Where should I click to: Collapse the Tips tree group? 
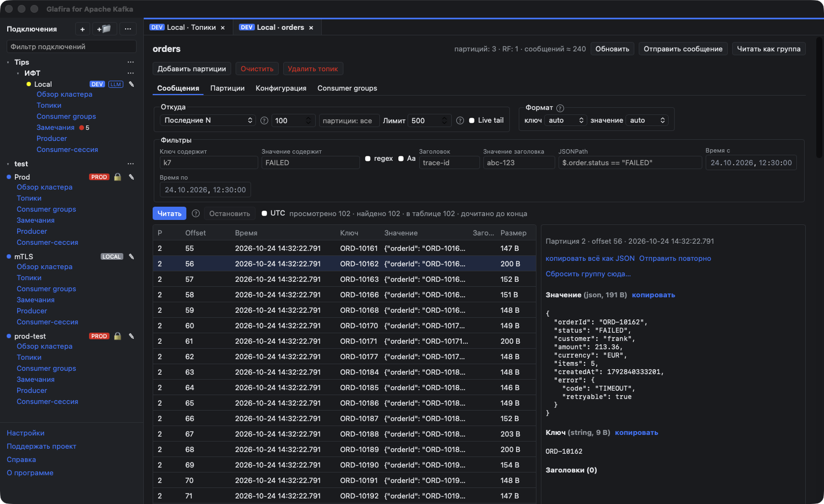pos(8,62)
